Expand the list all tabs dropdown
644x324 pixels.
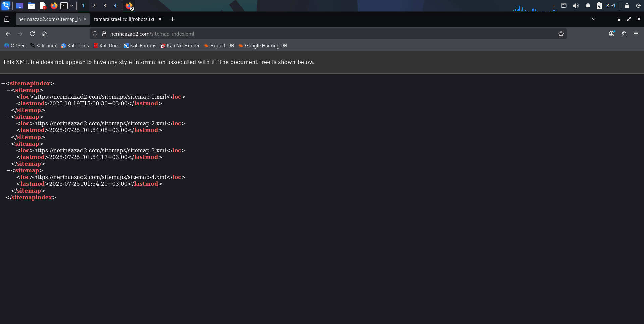coord(593,19)
